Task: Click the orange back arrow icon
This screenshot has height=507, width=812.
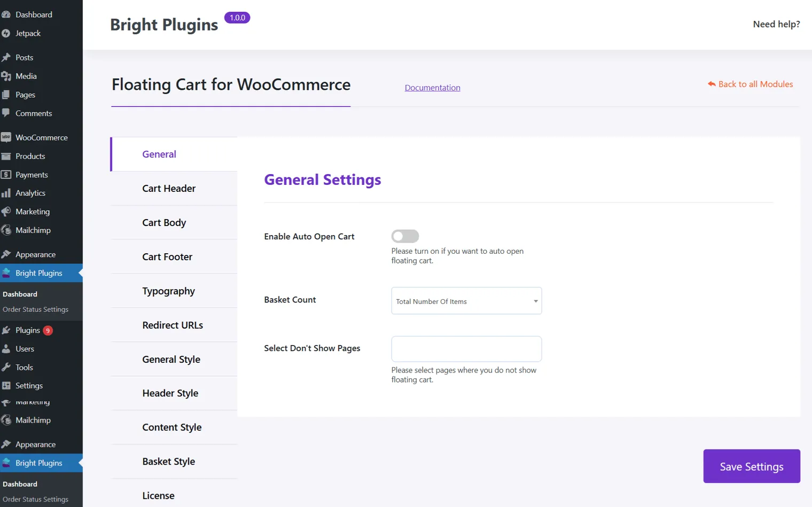Action: tap(712, 84)
